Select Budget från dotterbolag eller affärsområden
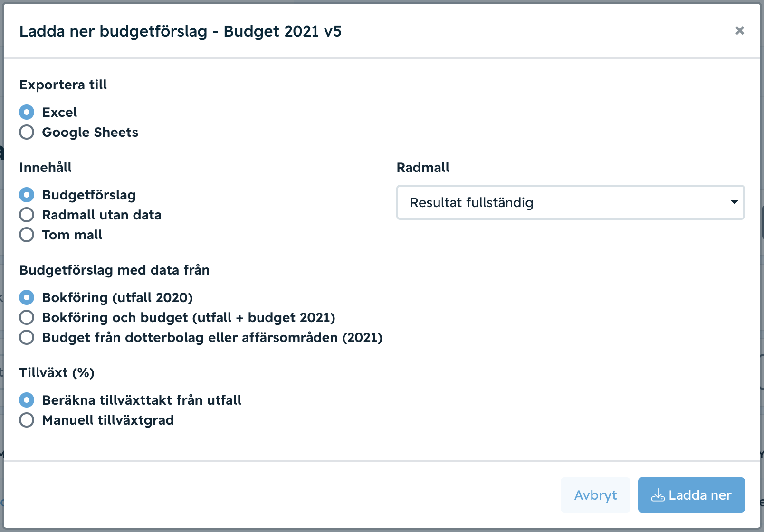This screenshot has width=764, height=532. 27,337
